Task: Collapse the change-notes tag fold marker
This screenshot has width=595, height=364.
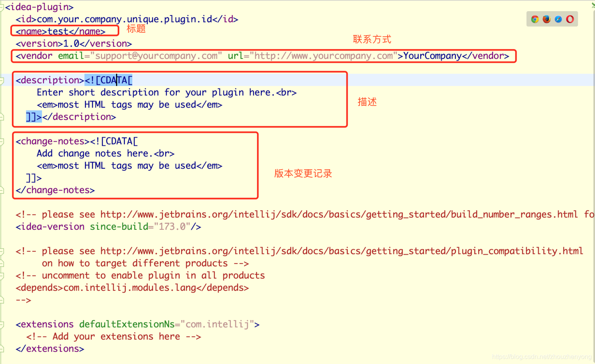Action: [x=2, y=141]
